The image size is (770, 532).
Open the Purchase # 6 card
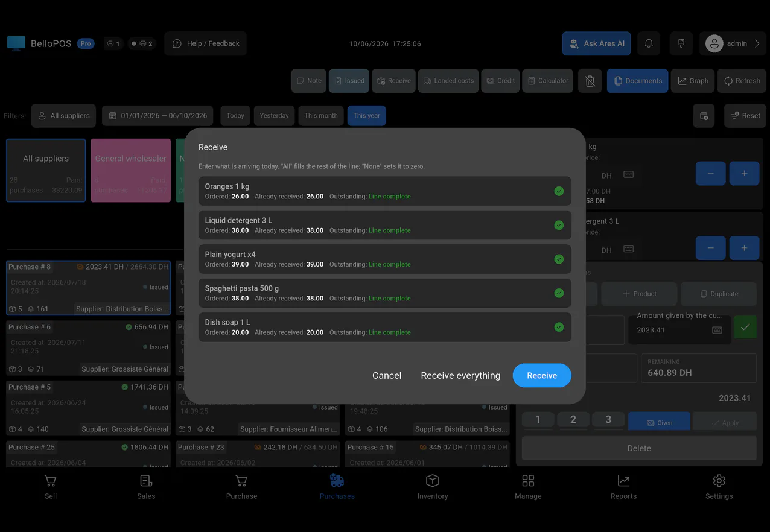click(88, 348)
